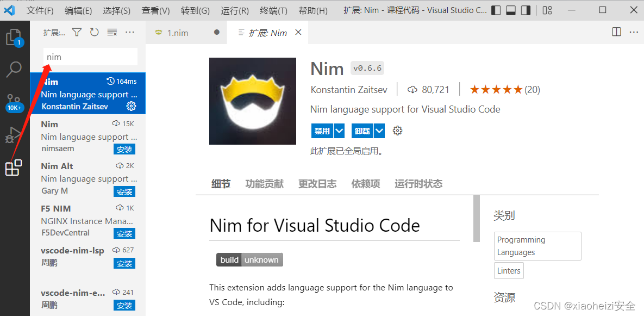Image resolution: width=644 pixels, height=316 pixels.
Task: Select the Nim Alt extension list item
Action: coord(88,178)
